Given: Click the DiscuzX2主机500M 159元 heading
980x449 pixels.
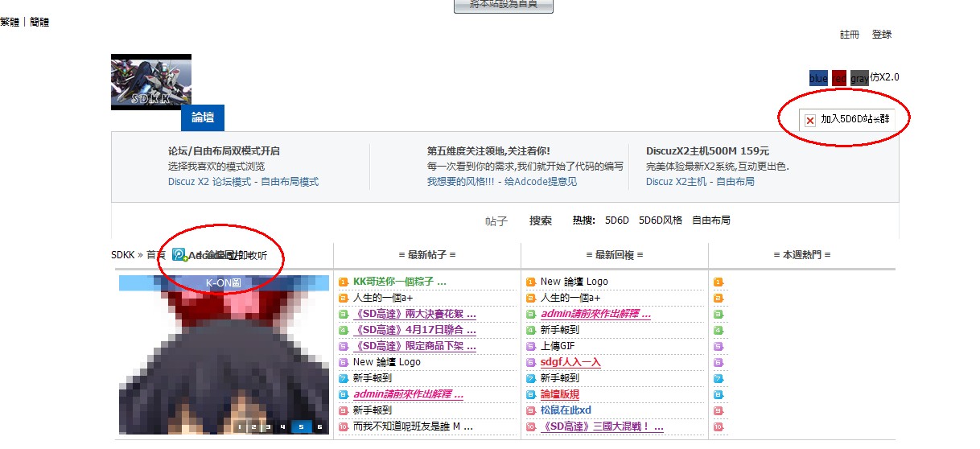Looking at the screenshot, I should [x=708, y=151].
